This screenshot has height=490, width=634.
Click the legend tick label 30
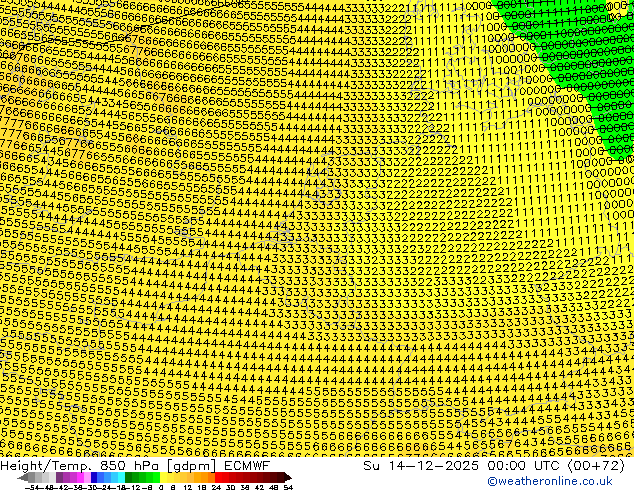coord(230,487)
